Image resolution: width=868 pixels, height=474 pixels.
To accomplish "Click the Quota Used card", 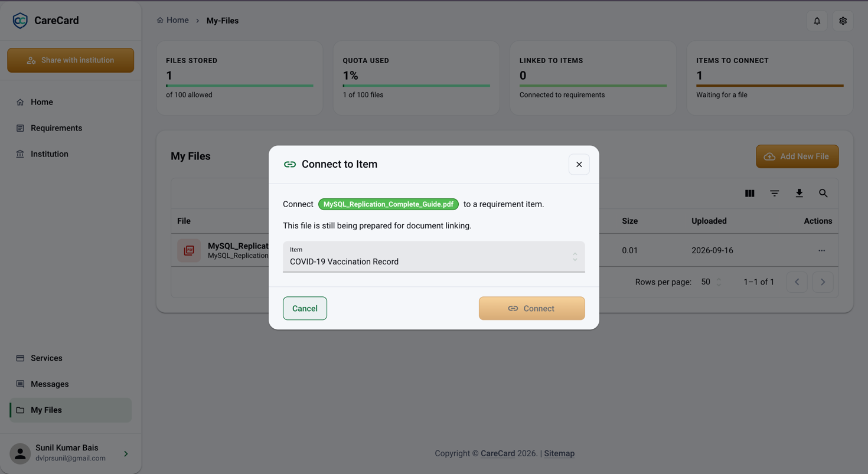I will coord(416,78).
